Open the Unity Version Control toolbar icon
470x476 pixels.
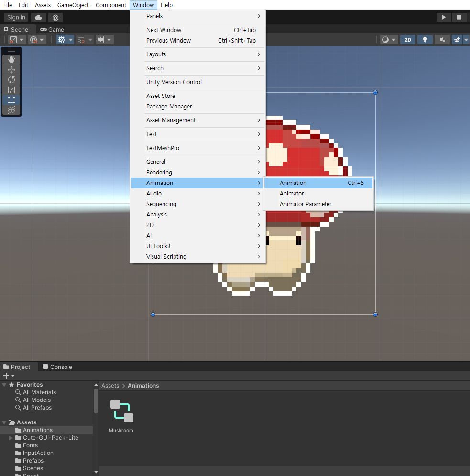55,17
